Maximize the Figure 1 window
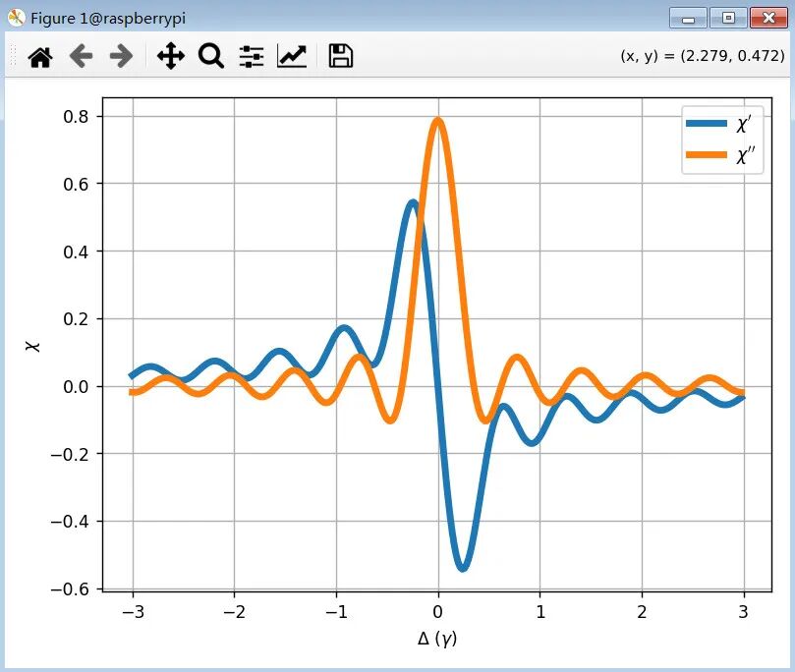 coord(728,18)
